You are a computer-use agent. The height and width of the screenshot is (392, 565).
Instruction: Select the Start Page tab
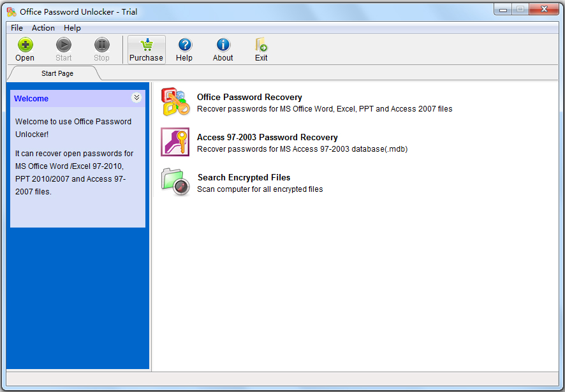[x=57, y=73]
